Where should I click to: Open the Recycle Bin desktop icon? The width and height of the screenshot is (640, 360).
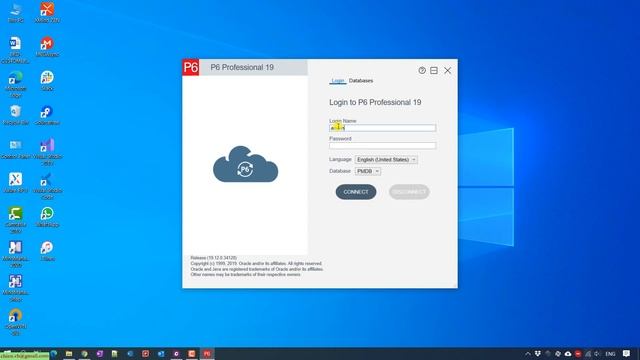[16, 114]
